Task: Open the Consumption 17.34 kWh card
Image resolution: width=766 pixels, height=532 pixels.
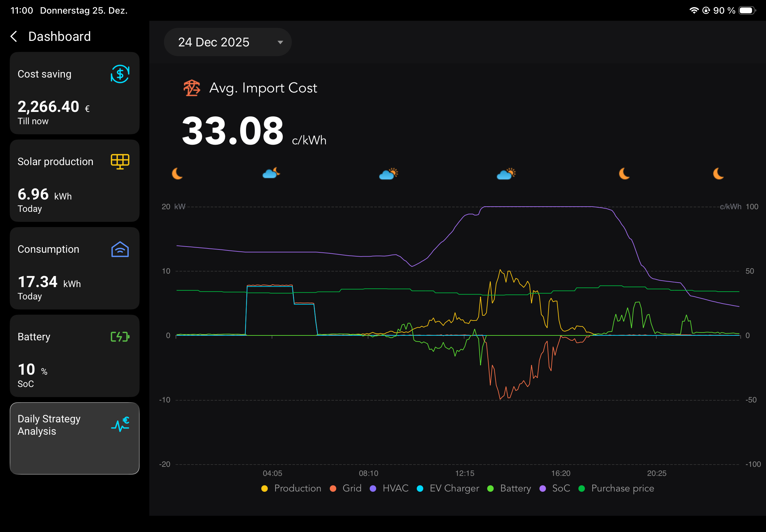Action: (74, 268)
